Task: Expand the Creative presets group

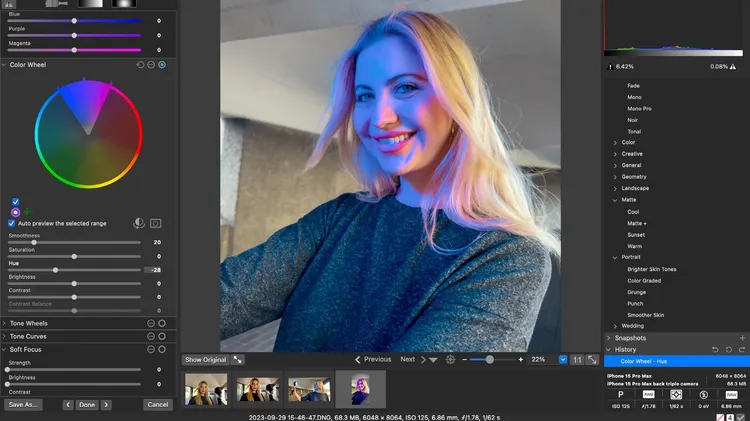Action: (x=615, y=154)
